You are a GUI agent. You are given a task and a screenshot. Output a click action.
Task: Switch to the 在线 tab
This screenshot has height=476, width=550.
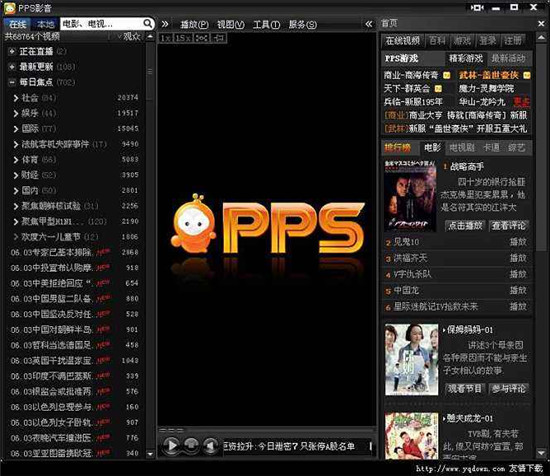tap(18, 24)
